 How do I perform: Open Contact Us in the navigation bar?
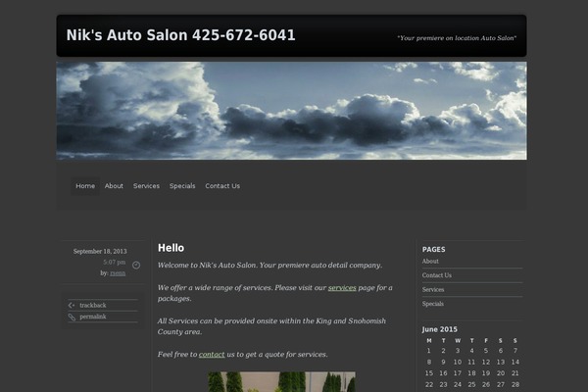click(222, 186)
